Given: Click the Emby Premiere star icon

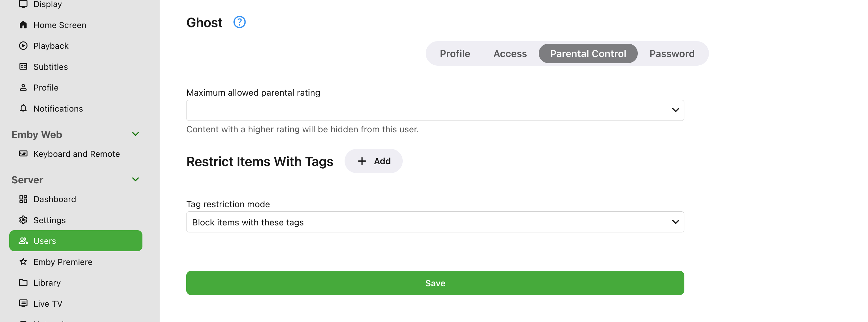Looking at the screenshot, I should 23,262.
